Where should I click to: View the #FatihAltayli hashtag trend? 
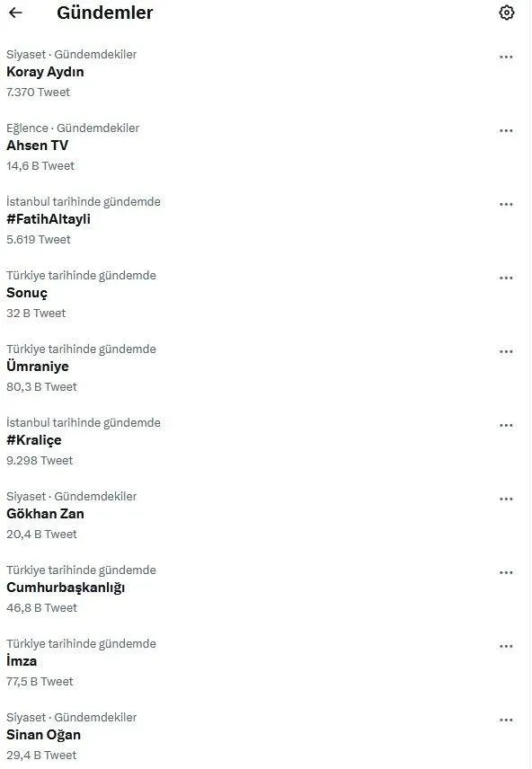(49, 219)
